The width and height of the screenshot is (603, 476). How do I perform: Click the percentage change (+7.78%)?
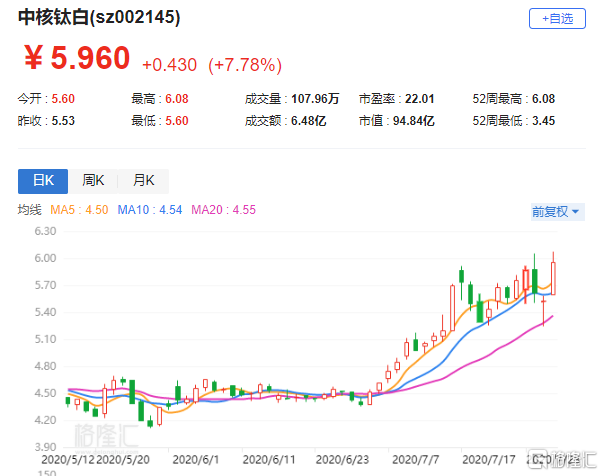245,65
